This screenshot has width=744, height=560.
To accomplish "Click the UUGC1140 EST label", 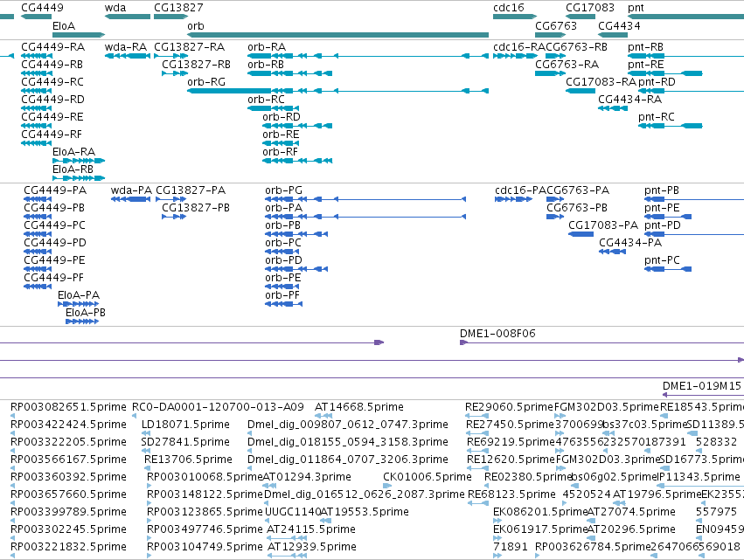I will 292,512.
